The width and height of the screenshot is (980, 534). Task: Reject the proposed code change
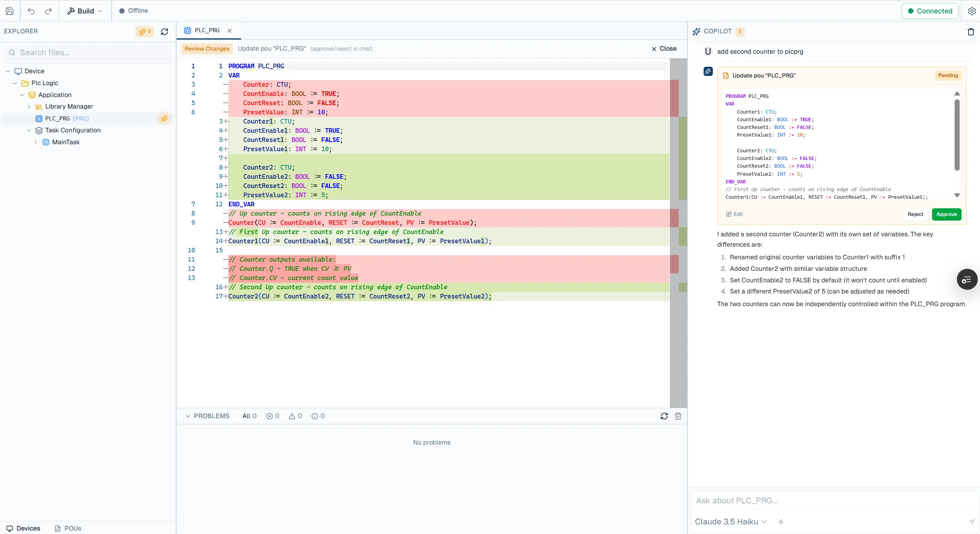pyautogui.click(x=916, y=214)
